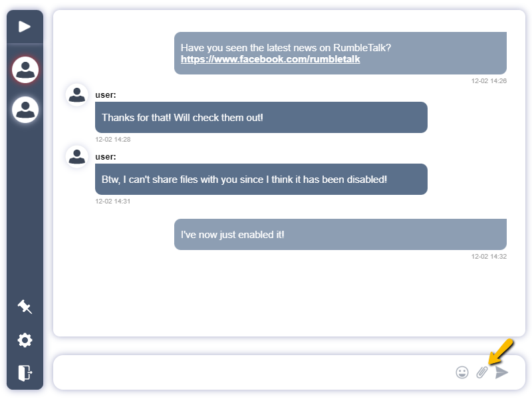Select the red-outlined user avatar in sidebar
The width and height of the screenshot is (532, 399).
[x=25, y=69]
